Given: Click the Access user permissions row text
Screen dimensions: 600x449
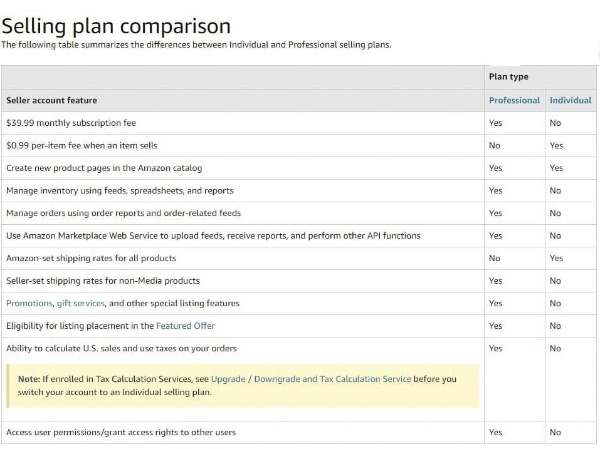Looking at the screenshot, I should [x=120, y=432].
